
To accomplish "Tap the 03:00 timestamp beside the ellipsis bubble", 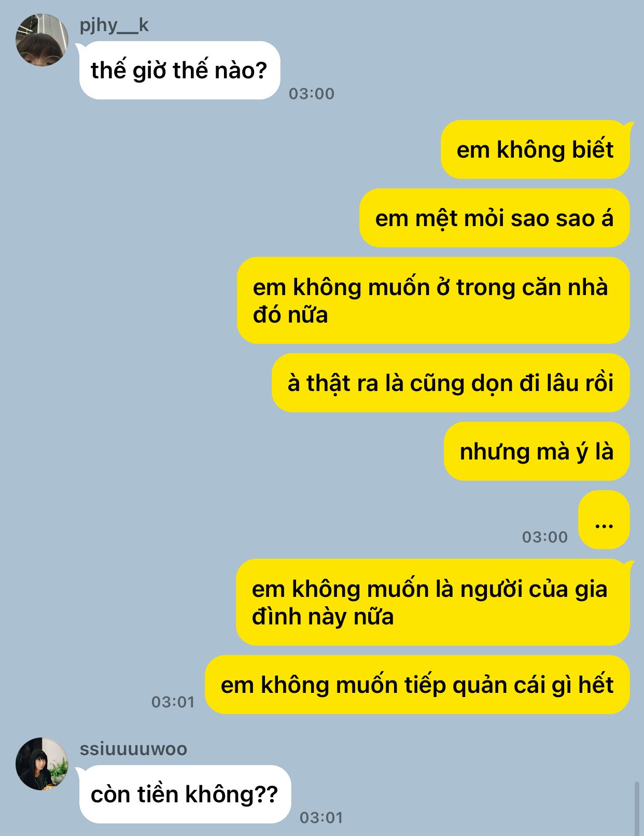I will point(545,537).
